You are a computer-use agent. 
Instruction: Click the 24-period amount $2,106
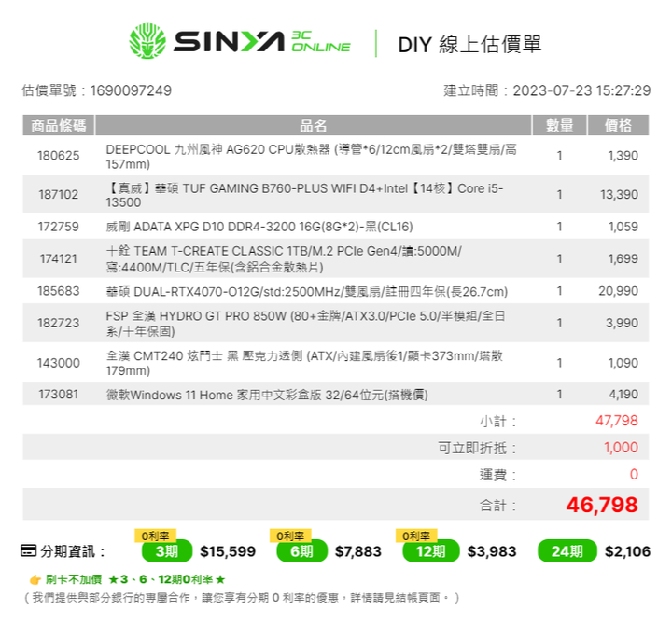(627, 551)
